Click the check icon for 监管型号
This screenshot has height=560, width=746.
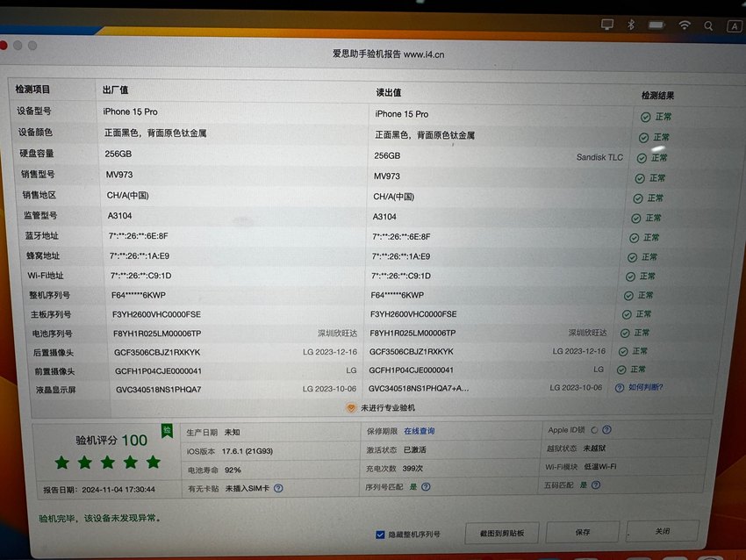635,219
